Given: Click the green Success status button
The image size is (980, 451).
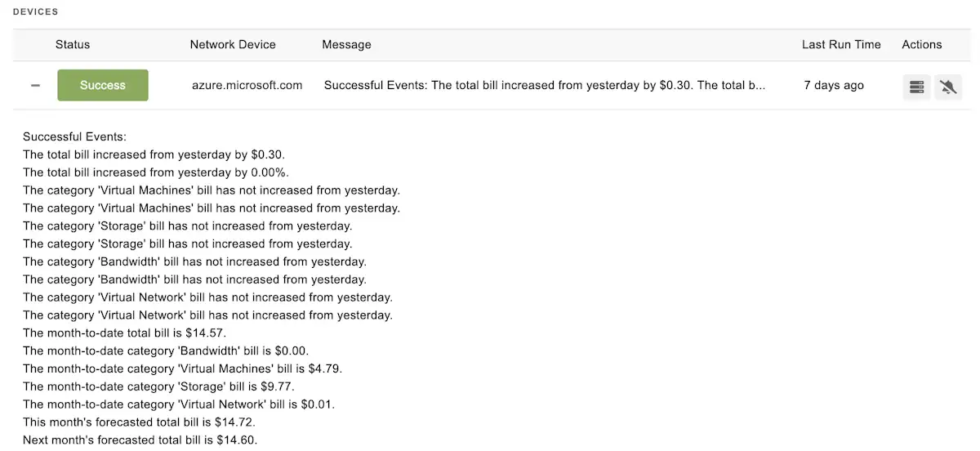Looking at the screenshot, I should point(103,85).
